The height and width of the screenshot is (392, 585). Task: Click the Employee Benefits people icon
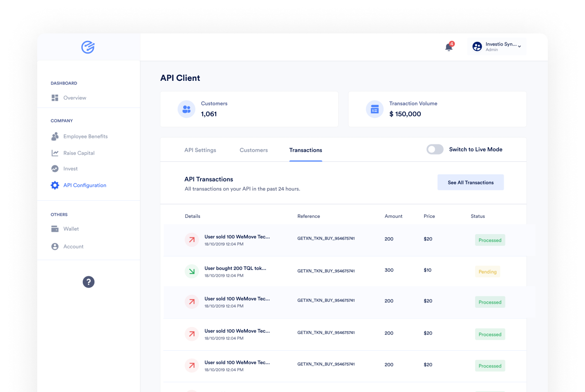pos(55,137)
